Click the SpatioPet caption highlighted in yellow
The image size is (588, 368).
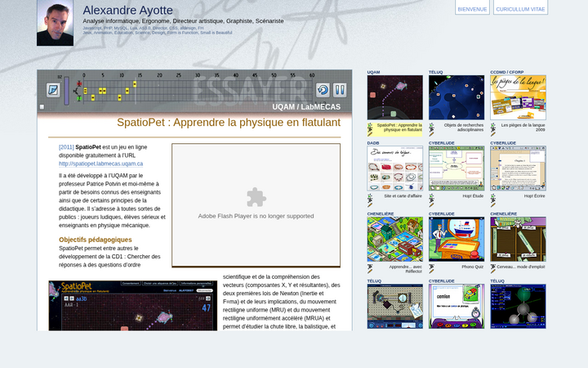coord(399,128)
